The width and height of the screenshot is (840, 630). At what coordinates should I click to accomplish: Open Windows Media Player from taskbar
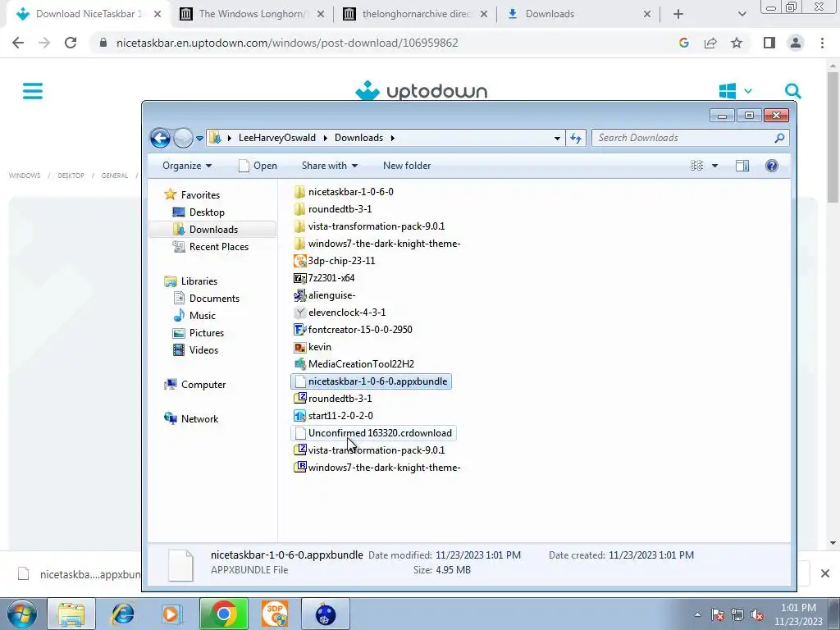[x=172, y=614]
